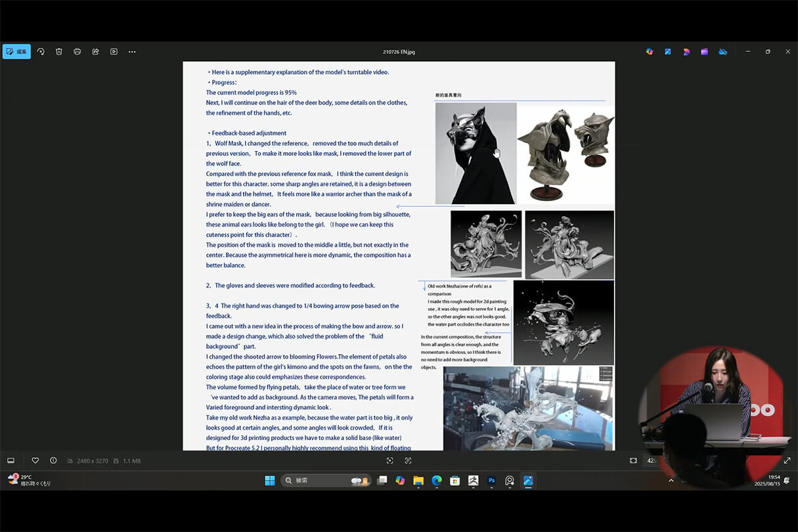Delete the image using the trash icon
Viewport: 798px width, 532px height.
[x=59, y=51]
